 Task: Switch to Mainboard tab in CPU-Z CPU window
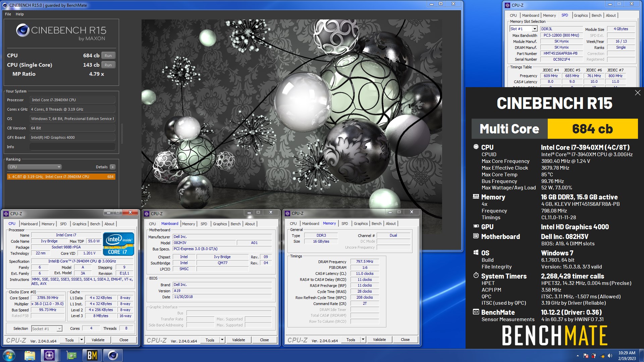[x=29, y=224]
